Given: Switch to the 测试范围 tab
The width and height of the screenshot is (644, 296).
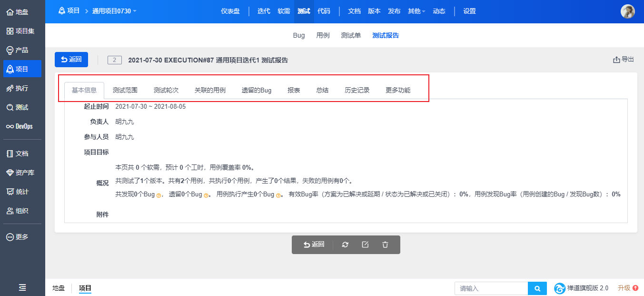Looking at the screenshot, I should (x=125, y=90).
